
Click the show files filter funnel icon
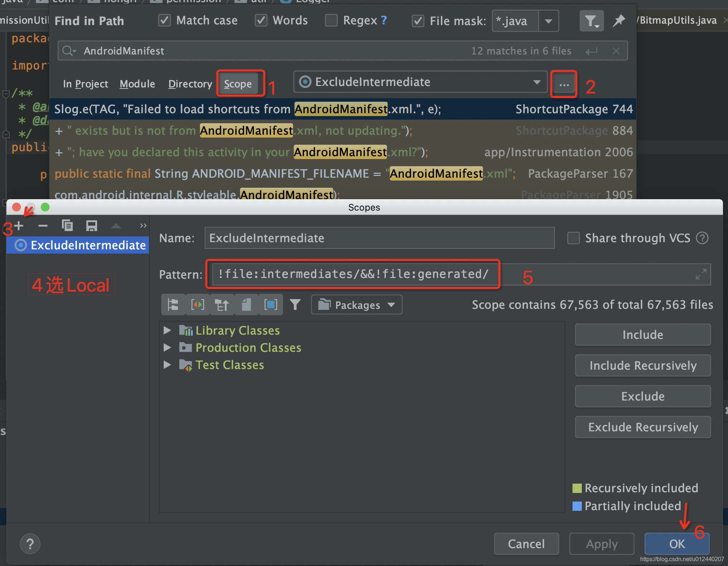pyautogui.click(x=295, y=305)
